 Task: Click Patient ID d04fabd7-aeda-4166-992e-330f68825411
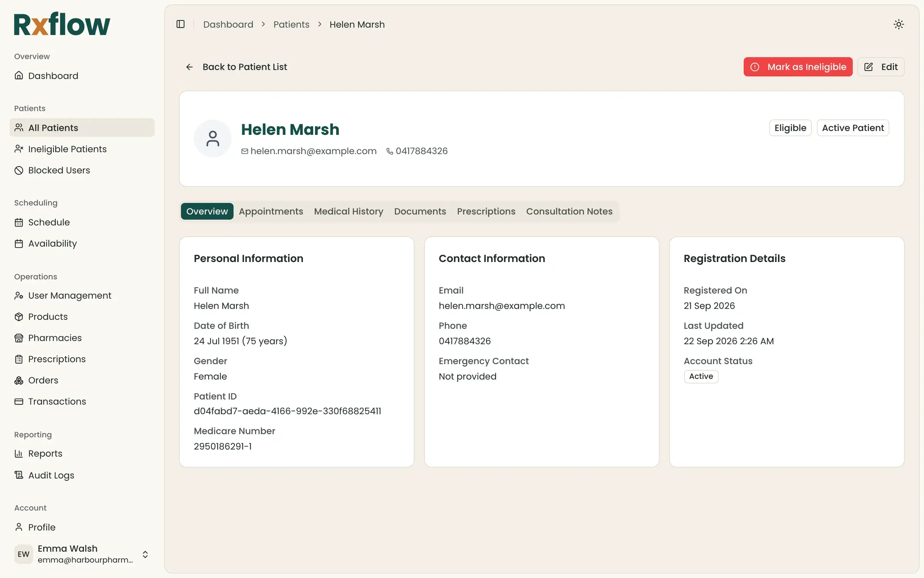click(288, 411)
